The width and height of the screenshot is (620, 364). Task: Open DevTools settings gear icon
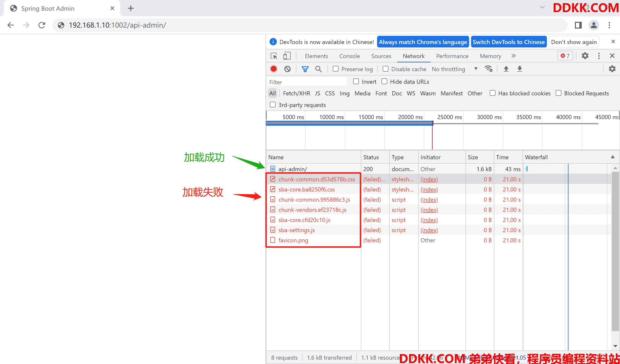tap(585, 56)
